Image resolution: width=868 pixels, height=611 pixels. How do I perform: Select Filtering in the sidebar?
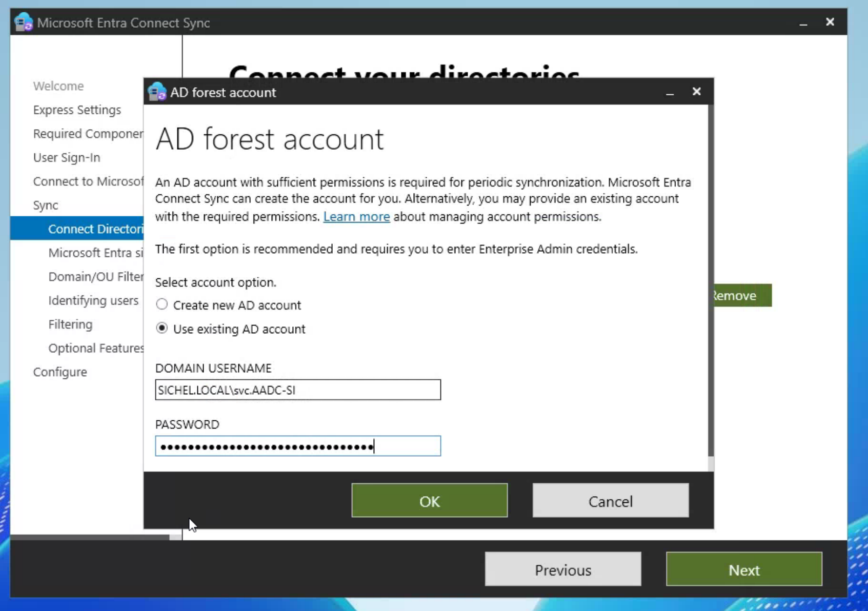pyautogui.click(x=70, y=324)
